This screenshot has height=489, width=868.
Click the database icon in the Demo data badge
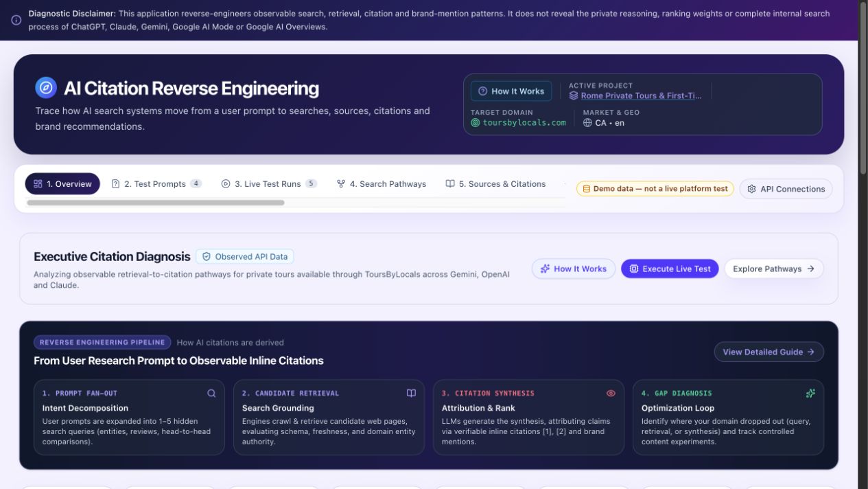587,189
